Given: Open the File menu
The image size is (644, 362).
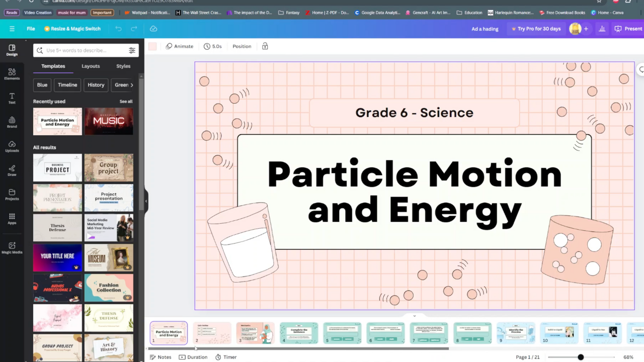Looking at the screenshot, I should click(31, 29).
